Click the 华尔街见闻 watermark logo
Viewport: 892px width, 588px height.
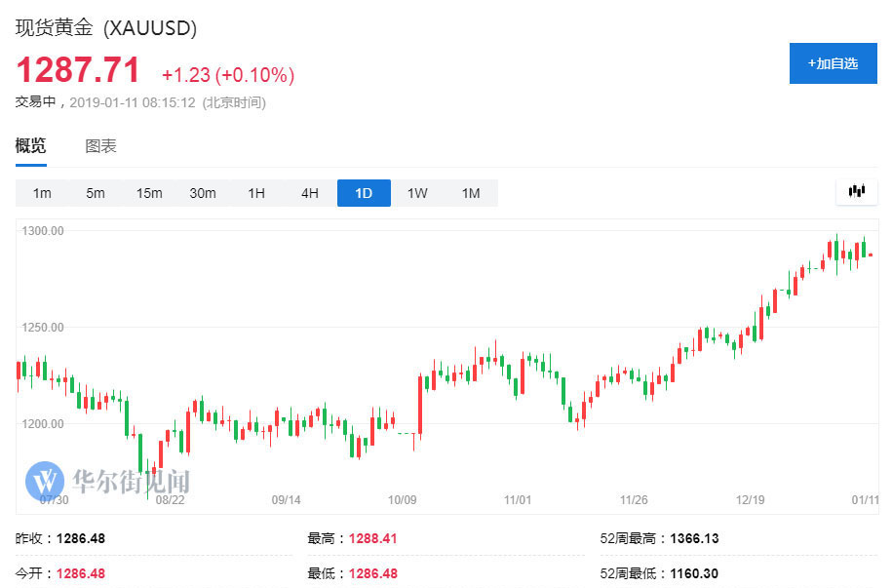[x=108, y=480]
